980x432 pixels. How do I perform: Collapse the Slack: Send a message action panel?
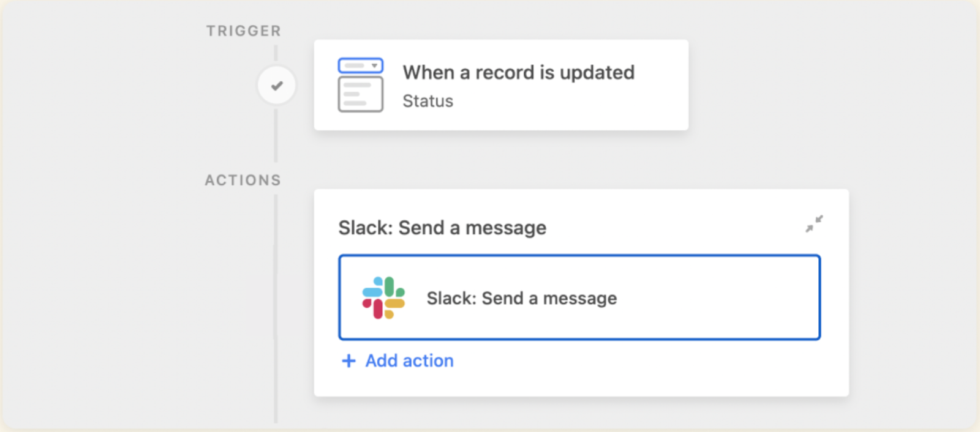point(815,224)
